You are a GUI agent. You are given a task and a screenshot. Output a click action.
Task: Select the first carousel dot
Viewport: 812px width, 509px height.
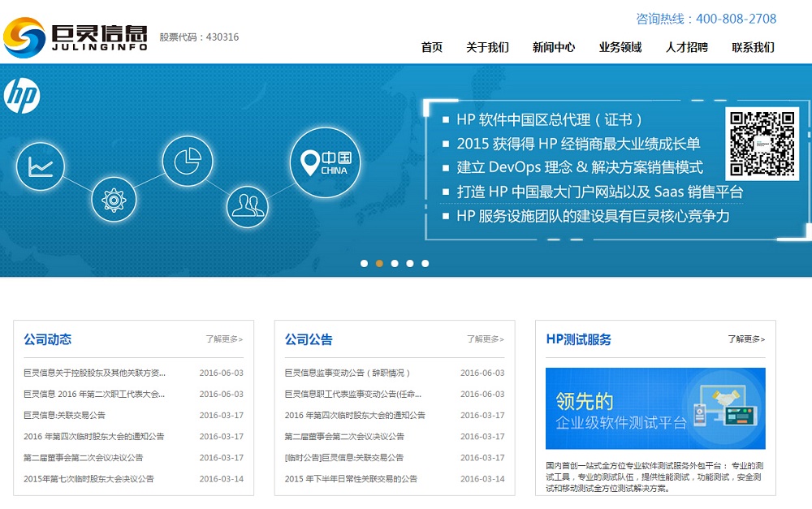pos(364,264)
